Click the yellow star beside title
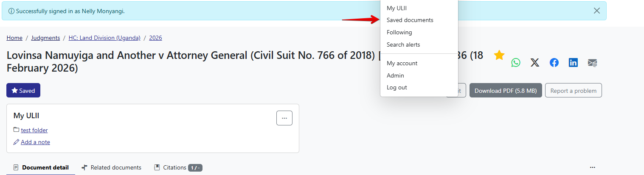 point(499,55)
